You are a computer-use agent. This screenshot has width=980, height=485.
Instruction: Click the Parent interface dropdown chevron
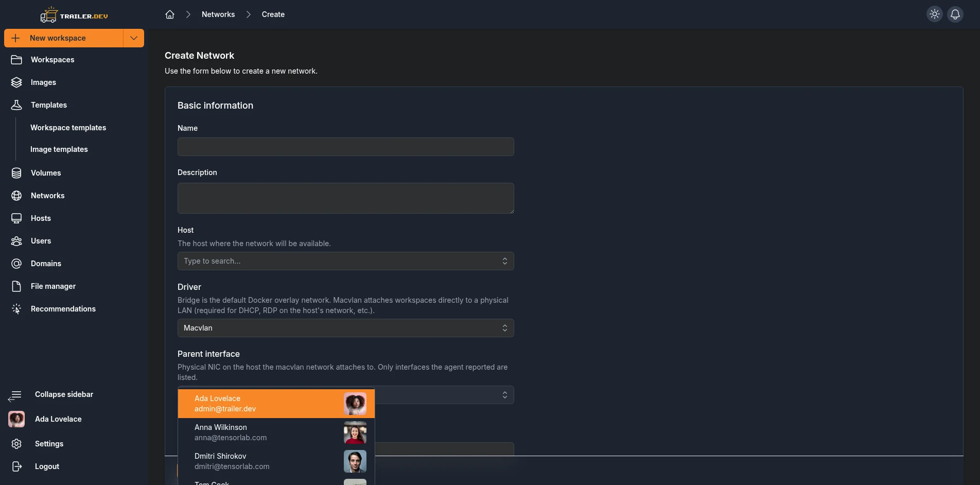[x=505, y=395]
